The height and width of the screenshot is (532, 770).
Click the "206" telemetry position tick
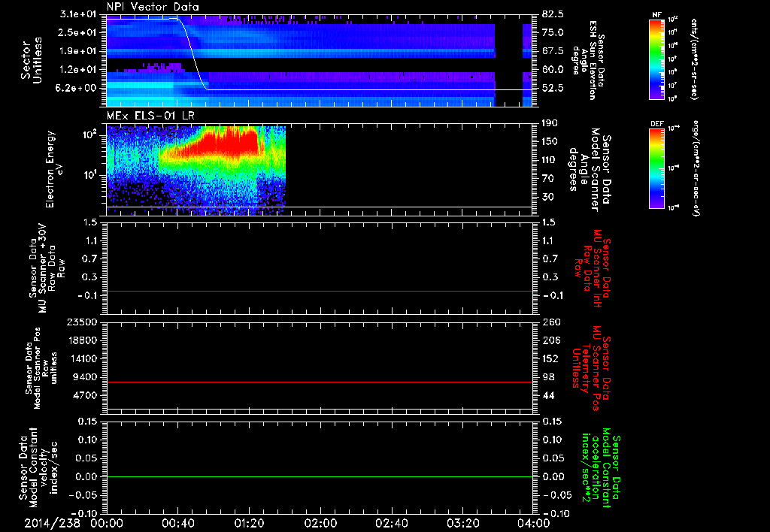coord(550,340)
